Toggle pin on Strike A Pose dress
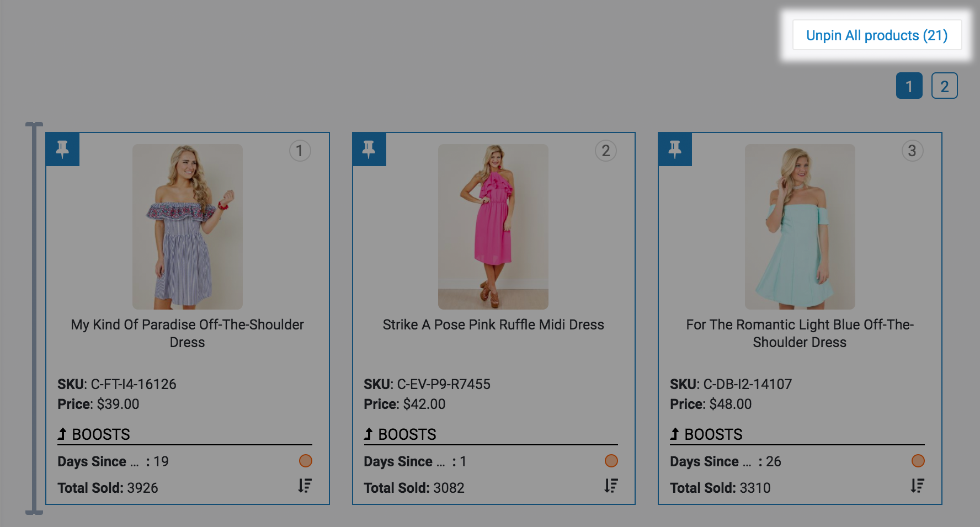980x527 pixels. pyautogui.click(x=369, y=149)
